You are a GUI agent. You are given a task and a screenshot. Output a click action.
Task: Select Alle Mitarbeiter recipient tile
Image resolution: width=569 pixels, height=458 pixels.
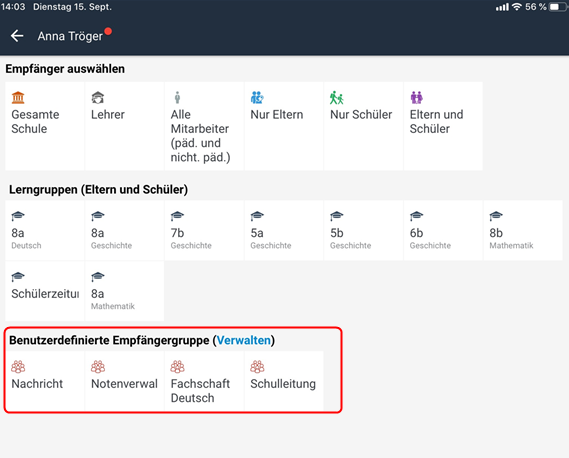[204, 126]
